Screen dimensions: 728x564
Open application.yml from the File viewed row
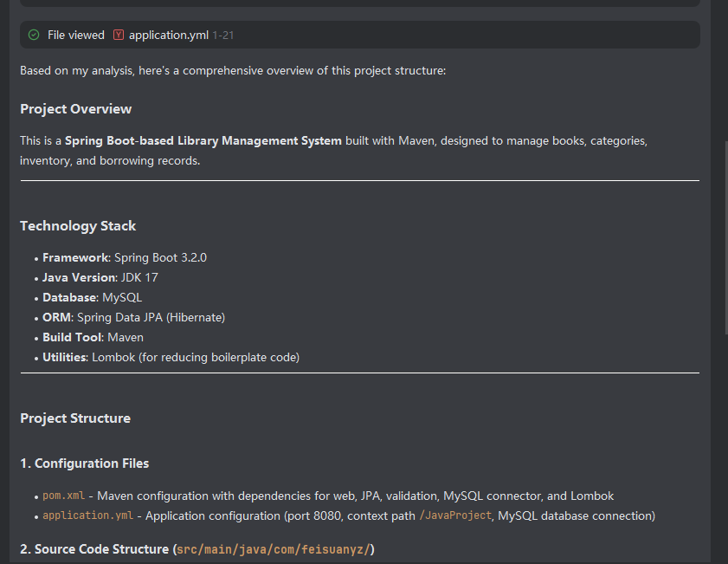169,35
